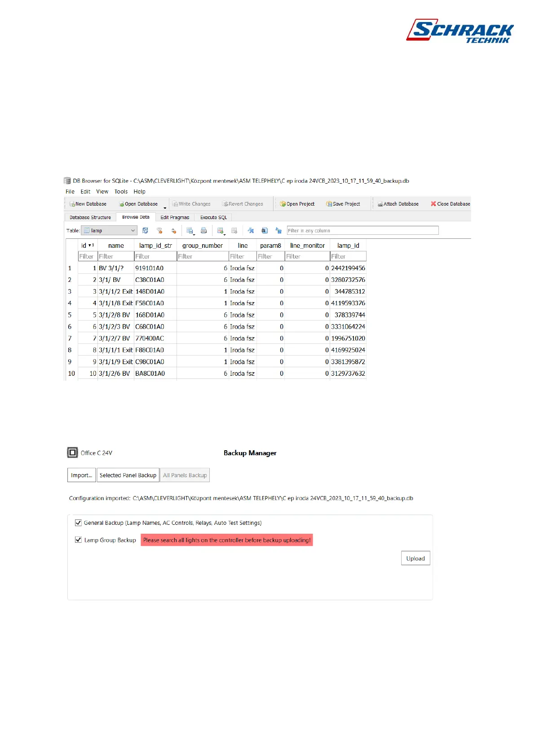Click the clear sorting icon
The width and height of the screenshot is (535, 756).
[x=173, y=231]
